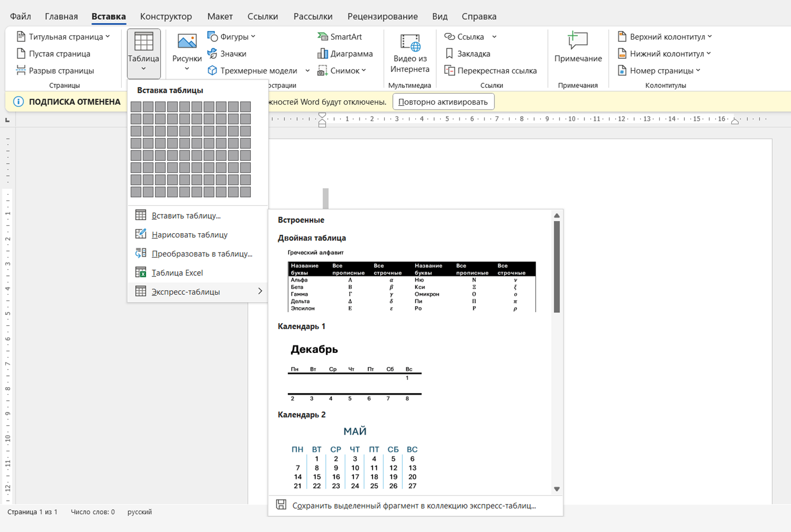Choose Вставить таблицу menu entry
The height and width of the screenshot is (532, 791).
click(197, 216)
